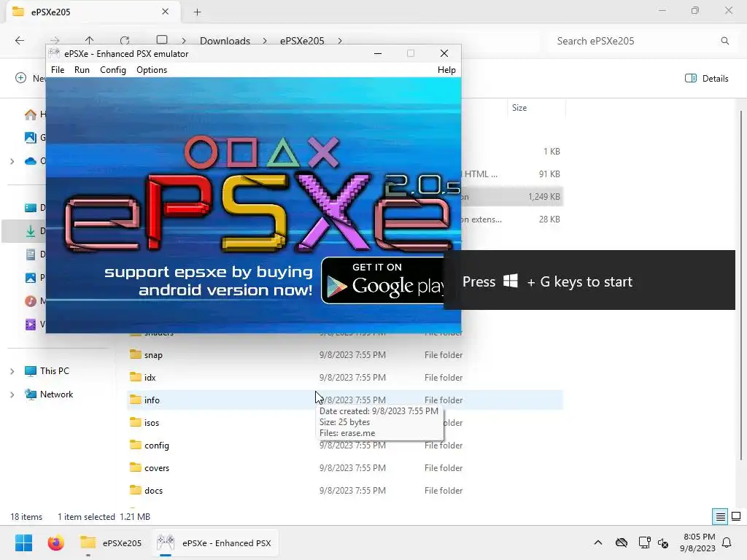The image size is (747, 560).
Task: Open the notifications bell
Action: (727, 542)
